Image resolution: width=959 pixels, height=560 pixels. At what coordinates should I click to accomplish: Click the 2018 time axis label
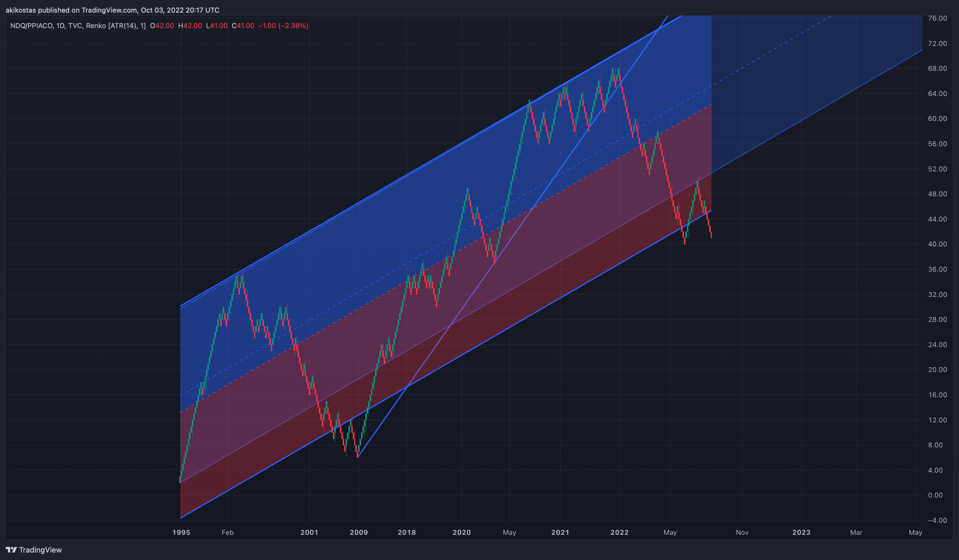click(x=407, y=532)
